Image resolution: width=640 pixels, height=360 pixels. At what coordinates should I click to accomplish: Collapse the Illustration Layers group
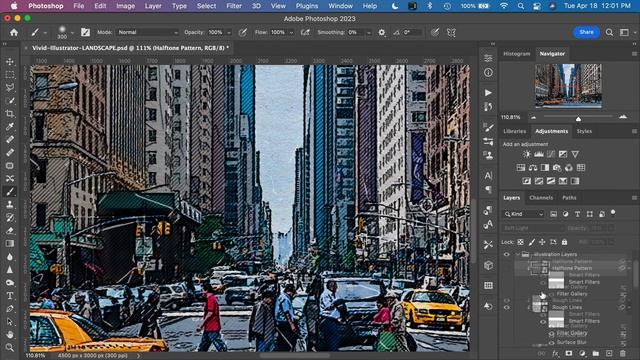click(518, 254)
